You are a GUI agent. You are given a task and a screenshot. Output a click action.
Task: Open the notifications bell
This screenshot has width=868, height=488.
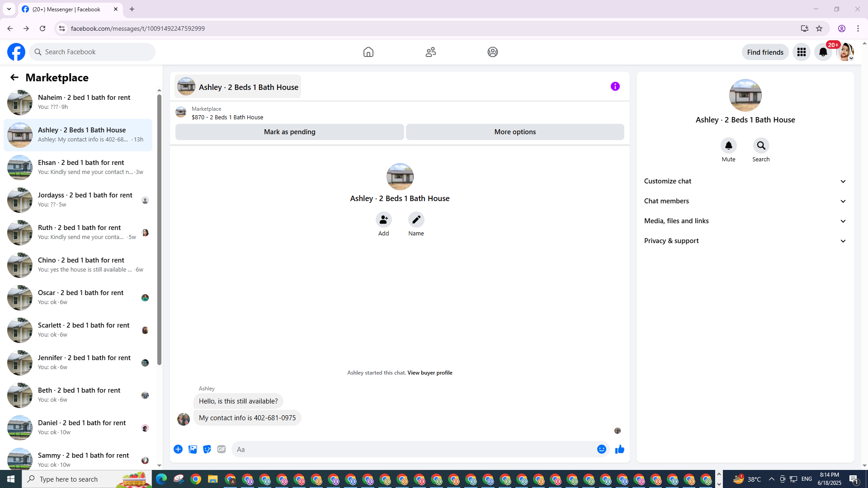823,52
